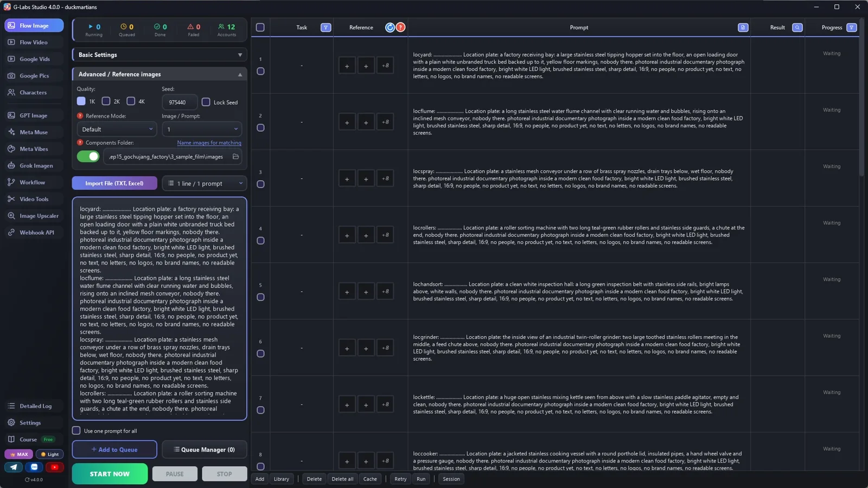Select the 4K quality option
Screen dimensions: 868x488
(131, 101)
